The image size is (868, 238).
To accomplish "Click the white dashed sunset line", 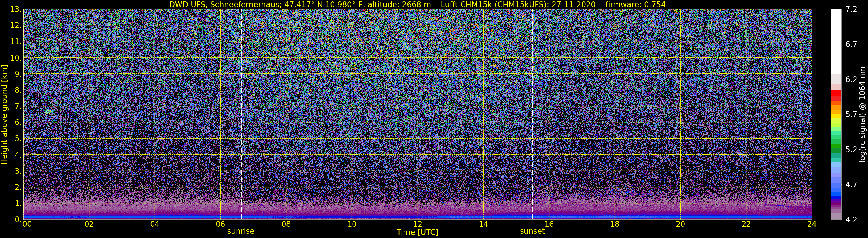I will 532,114.
